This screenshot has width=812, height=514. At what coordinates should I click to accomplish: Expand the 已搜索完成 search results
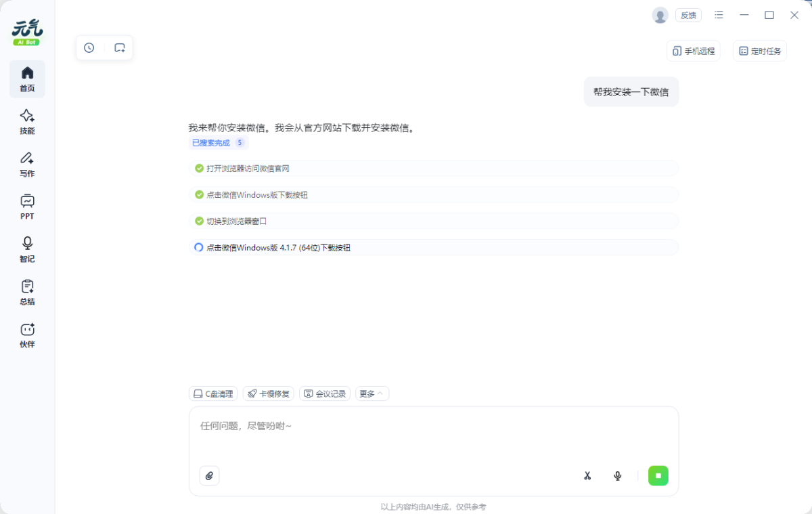pos(218,142)
